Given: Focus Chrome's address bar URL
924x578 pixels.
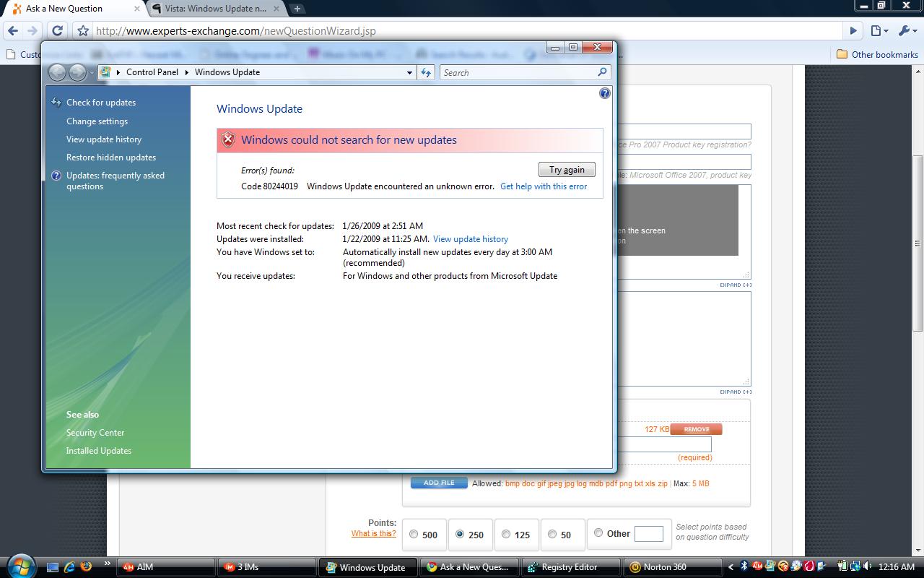Looking at the screenshot, I should tap(468, 31).
